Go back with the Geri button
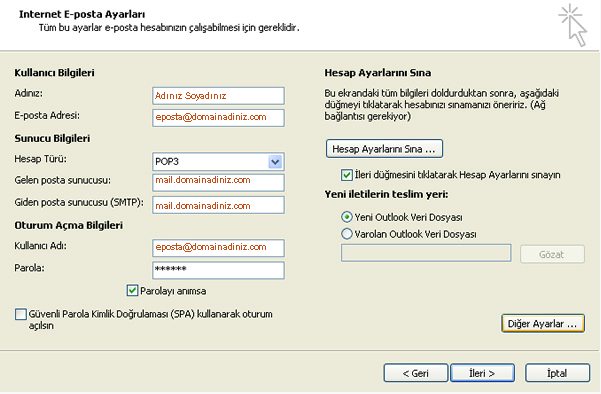Screen dimensions: 601x394 coord(415,373)
